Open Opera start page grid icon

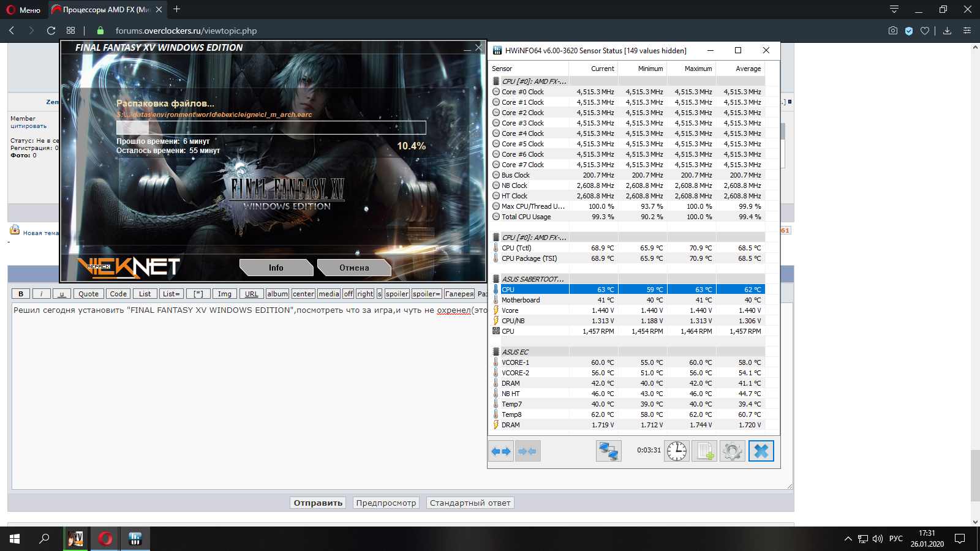click(x=71, y=31)
